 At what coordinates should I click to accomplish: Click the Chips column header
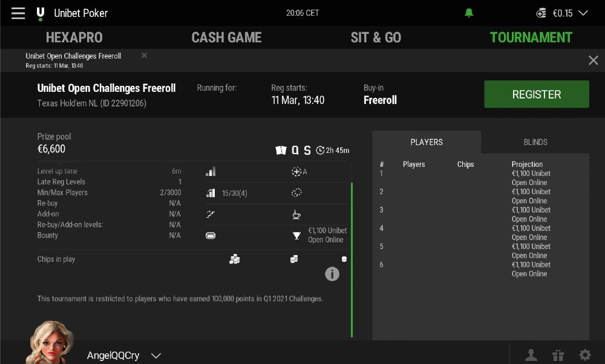coord(465,164)
